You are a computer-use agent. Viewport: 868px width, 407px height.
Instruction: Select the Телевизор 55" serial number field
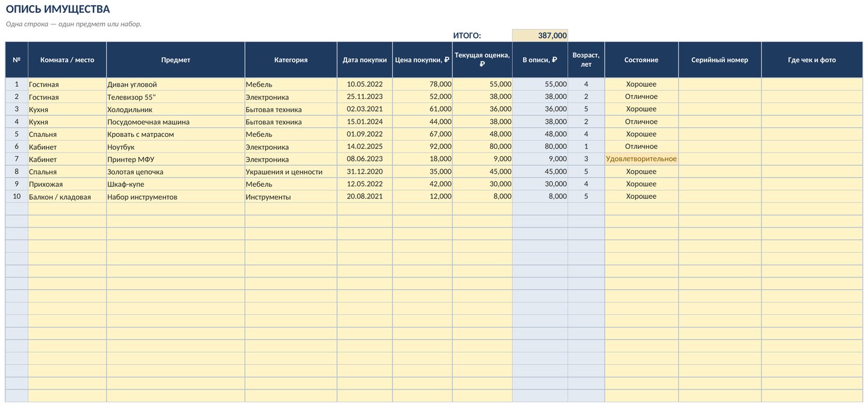pyautogui.click(x=720, y=97)
